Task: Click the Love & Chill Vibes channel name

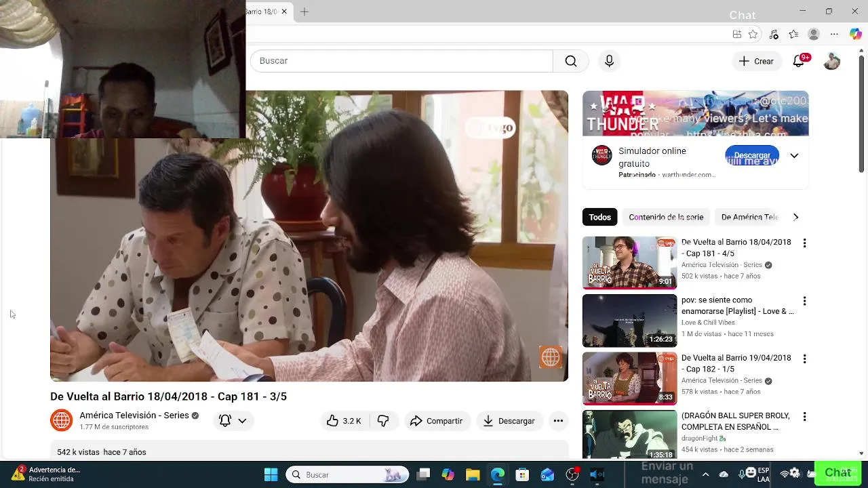Action: tap(708, 323)
